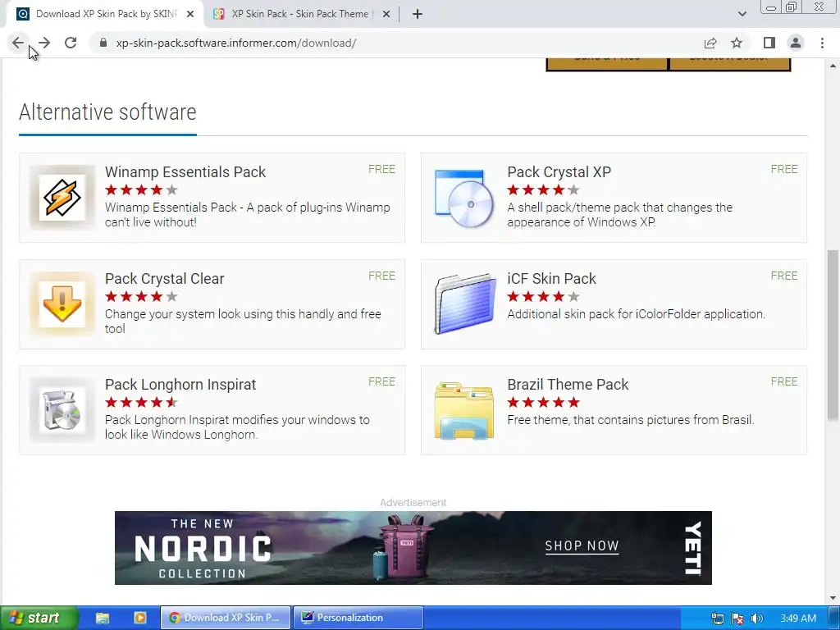
Task: Click the Nordic Collection ad banner
Action: (x=413, y=548)
